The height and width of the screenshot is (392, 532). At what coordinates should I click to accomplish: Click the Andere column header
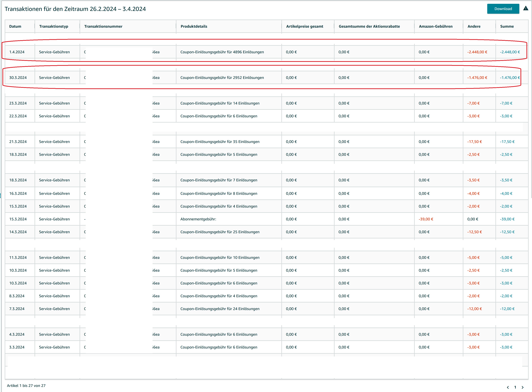point(474,26)
